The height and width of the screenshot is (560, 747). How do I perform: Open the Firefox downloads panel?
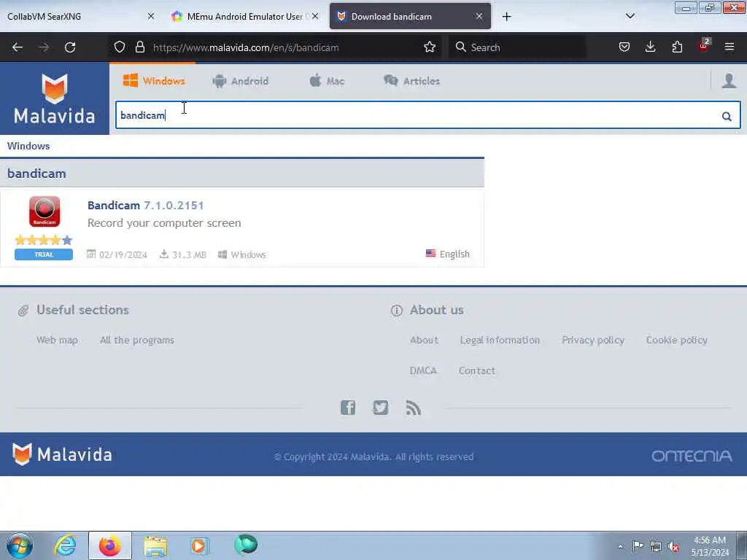click(650, 47)
